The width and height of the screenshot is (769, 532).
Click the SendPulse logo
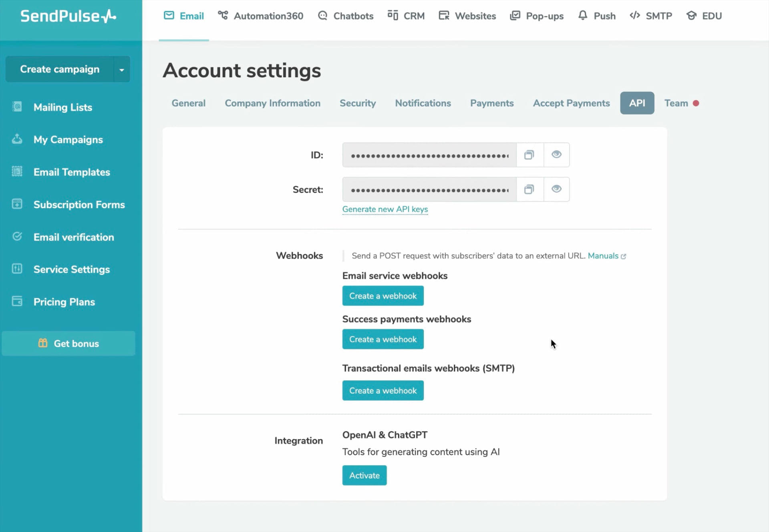pos(68,16)
